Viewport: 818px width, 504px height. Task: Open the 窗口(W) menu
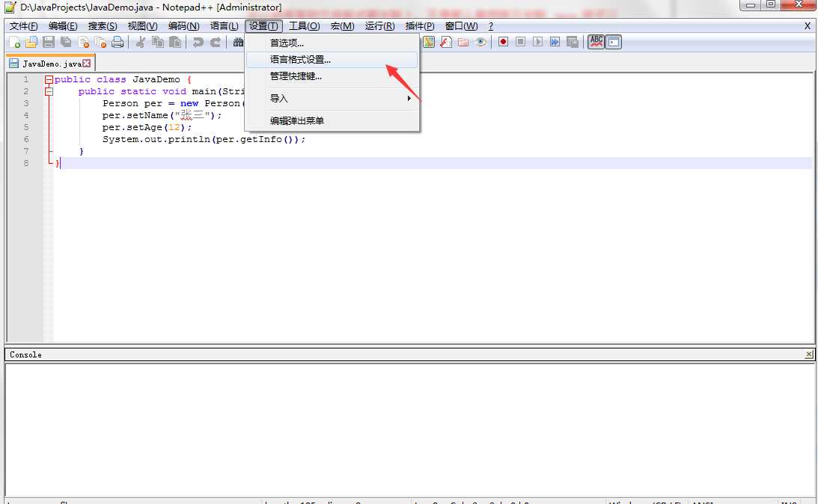[461, 26]
